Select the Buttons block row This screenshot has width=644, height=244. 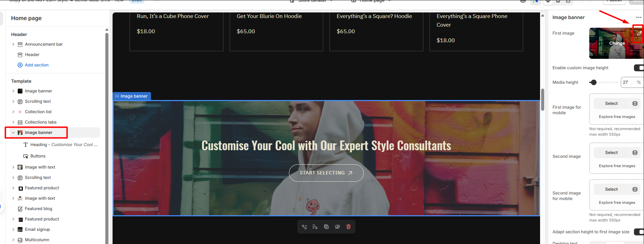point(55,156)
